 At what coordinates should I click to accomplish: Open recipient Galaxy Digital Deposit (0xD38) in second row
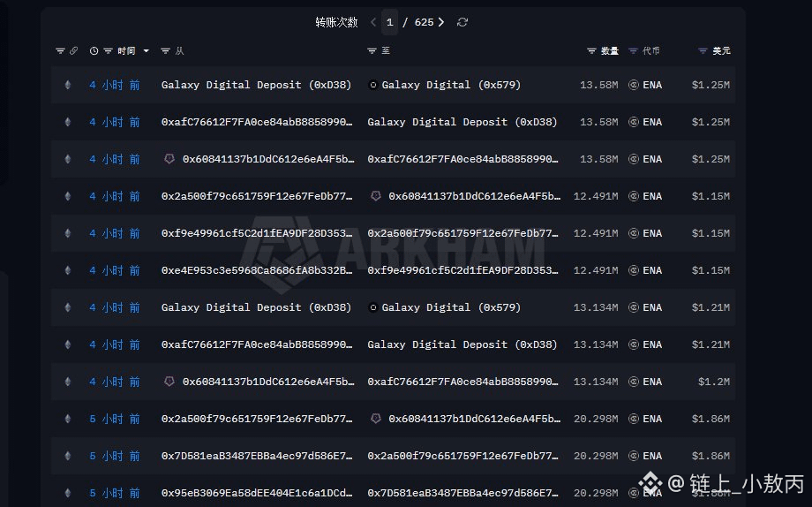[462, 122]
